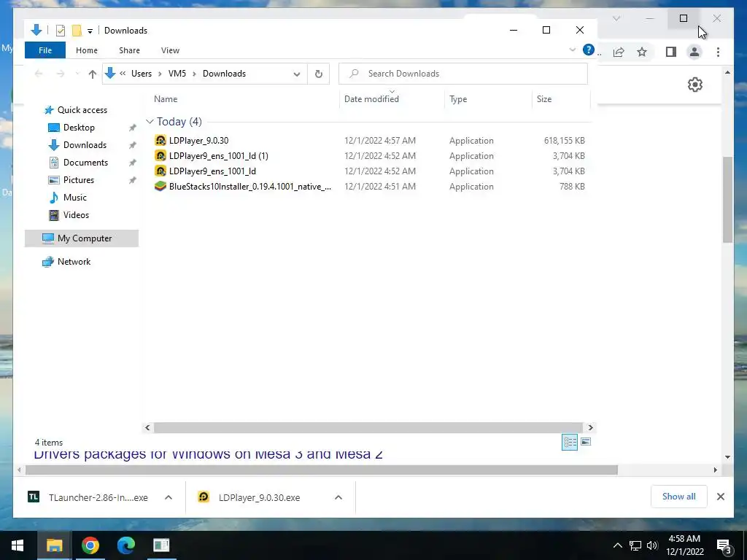Open the address bar history dropdown
The image size is (747, 560).
click(296, 74)
